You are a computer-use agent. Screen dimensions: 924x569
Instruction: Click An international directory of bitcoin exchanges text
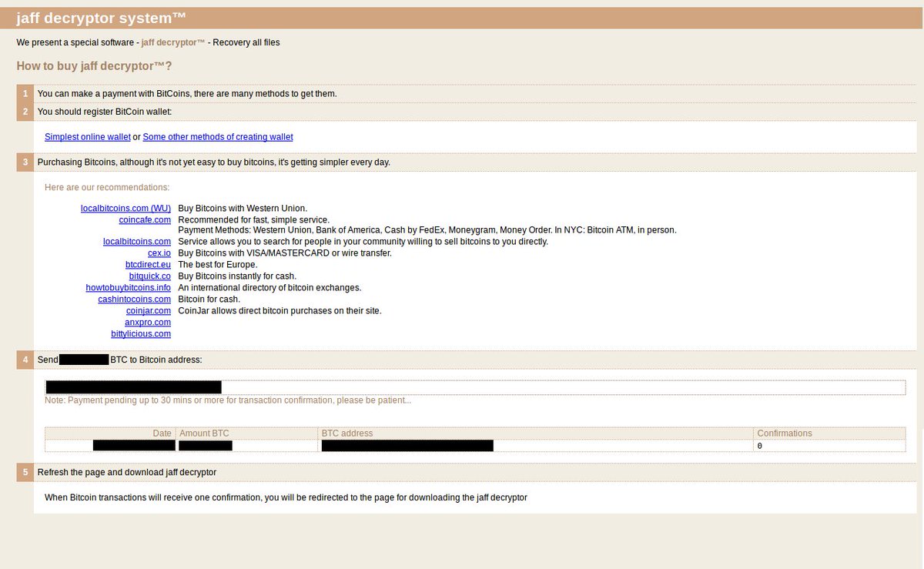point(269,288)
